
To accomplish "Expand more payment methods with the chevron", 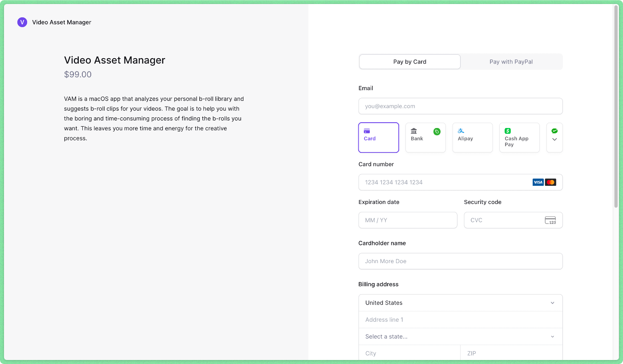I will 554,138.
